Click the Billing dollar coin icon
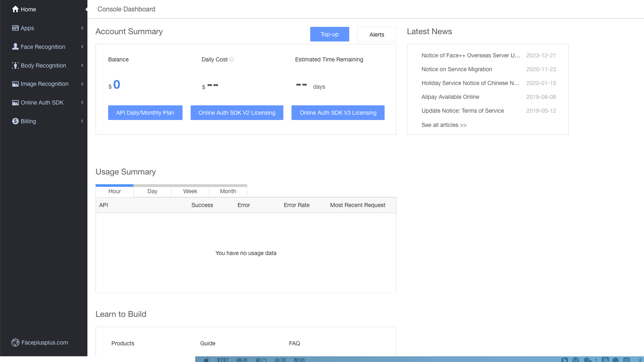Screen dimensions: 644x362 [x=15, y=121]
